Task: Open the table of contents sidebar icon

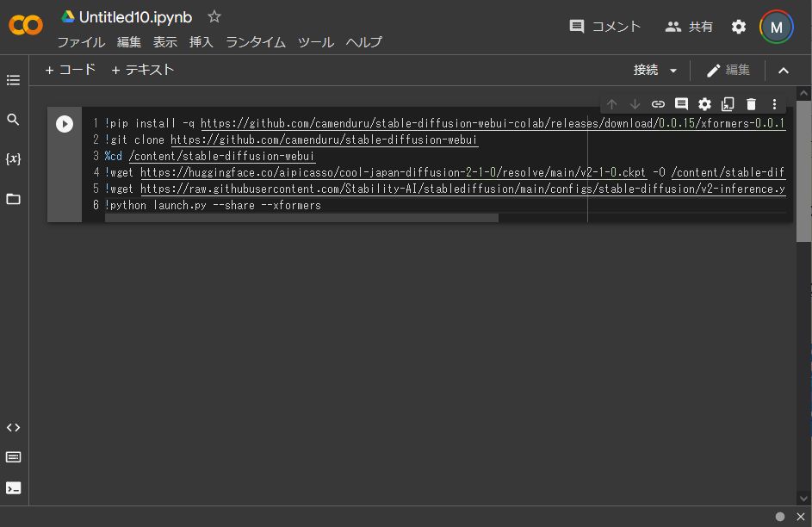Action: pos(14,80)
